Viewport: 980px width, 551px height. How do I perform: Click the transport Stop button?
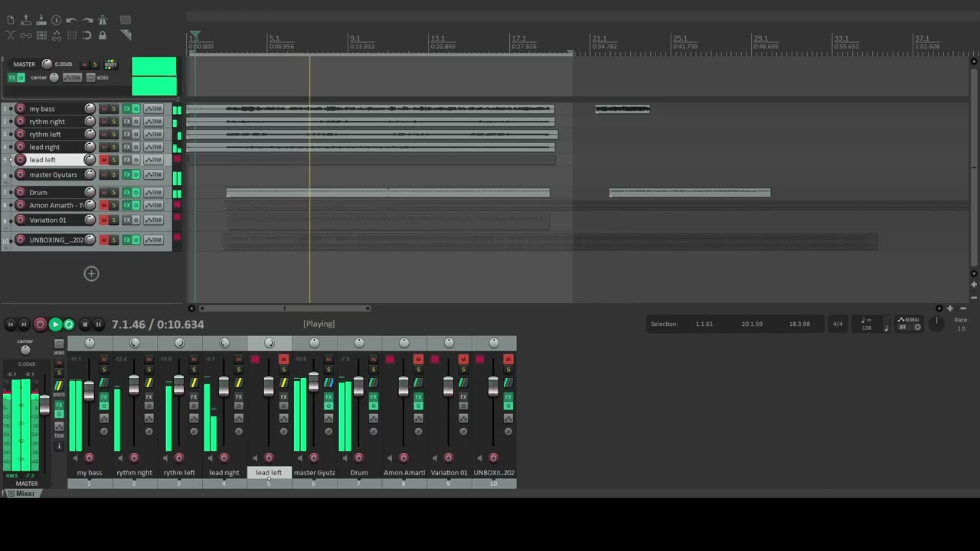[x=85, y=324]
